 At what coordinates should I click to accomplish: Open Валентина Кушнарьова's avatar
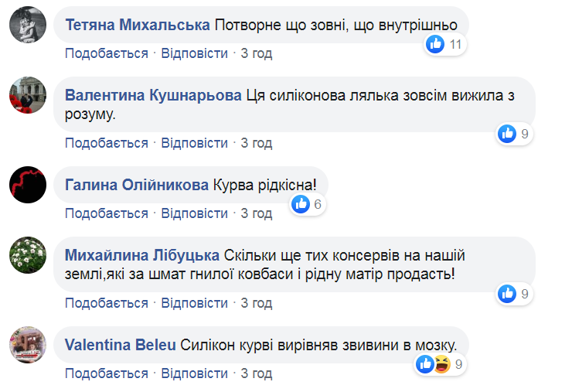point(26,98)
